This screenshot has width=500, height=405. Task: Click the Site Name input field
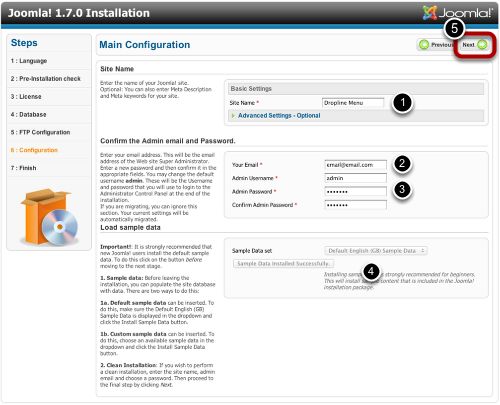coord(353,103)
